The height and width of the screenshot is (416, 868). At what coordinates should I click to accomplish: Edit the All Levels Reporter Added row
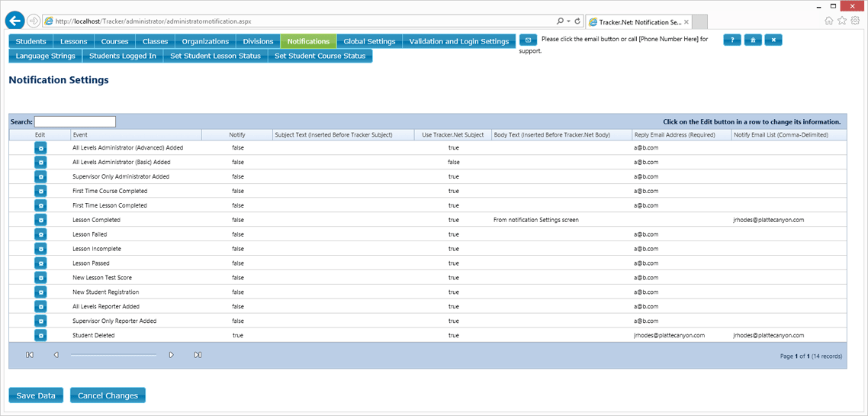[40, 306]
